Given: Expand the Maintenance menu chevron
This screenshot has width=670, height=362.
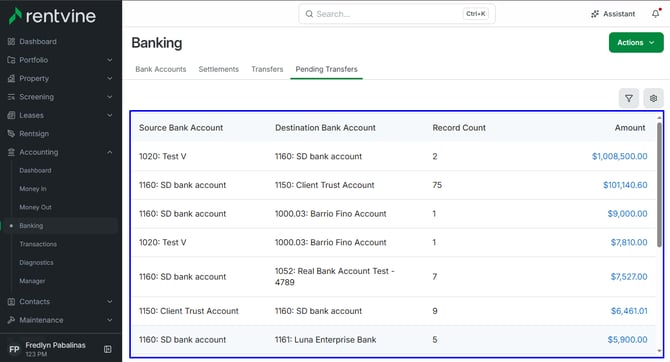Looking at the screenshot, I should tap(110, 320).
